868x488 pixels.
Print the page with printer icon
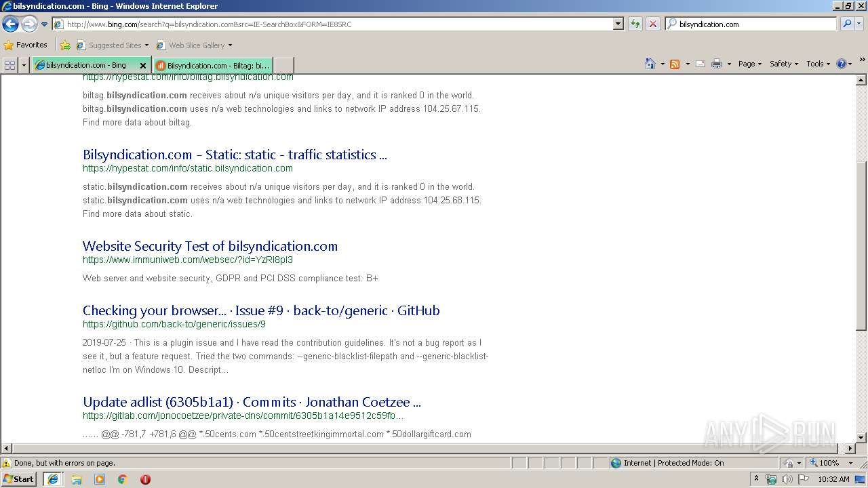pos(717,64)
